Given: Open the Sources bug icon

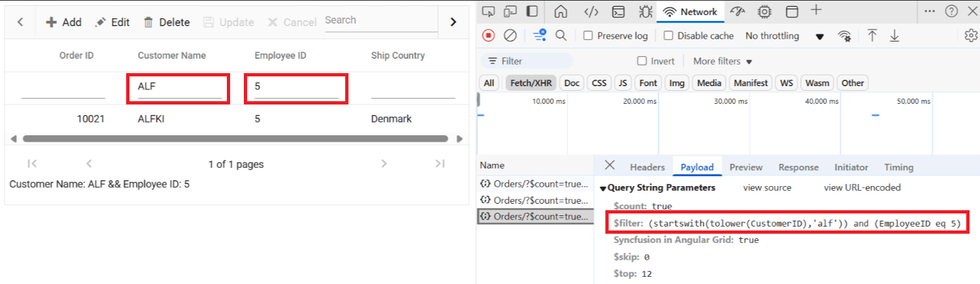Looking at the screenshot, I should click(x=645, y=11).
